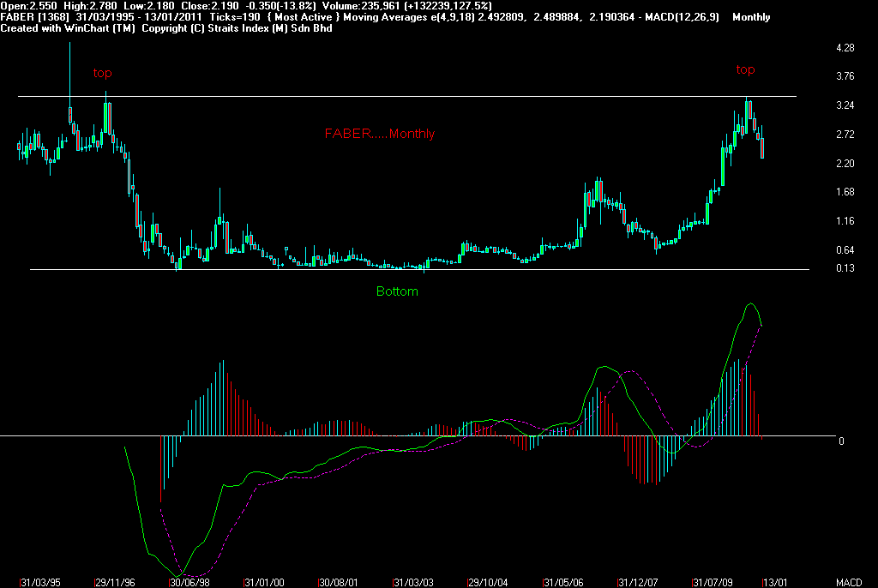The image size is (878, 588).
Task: Click the 'Close:2.190' value in header
Action: point(210,6)
